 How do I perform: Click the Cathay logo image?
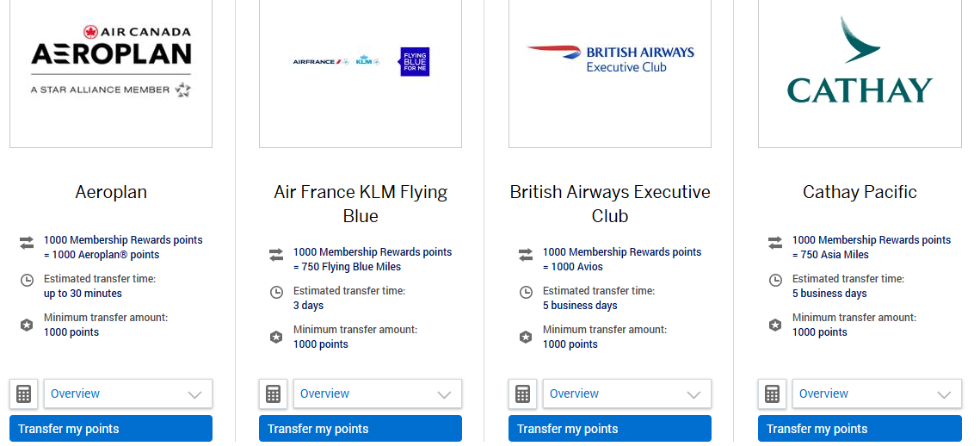coord(860,60)
